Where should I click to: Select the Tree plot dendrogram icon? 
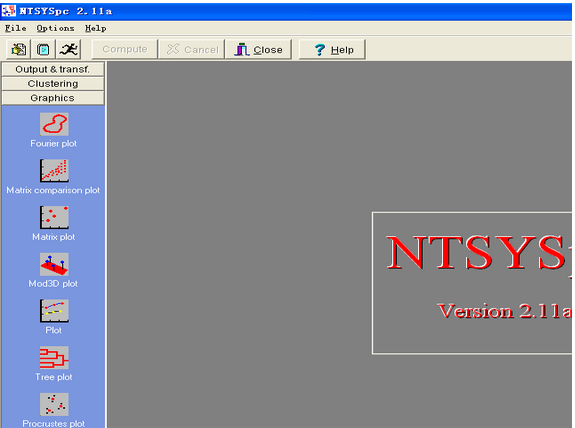pyautogui.click(x=54, y=357)
